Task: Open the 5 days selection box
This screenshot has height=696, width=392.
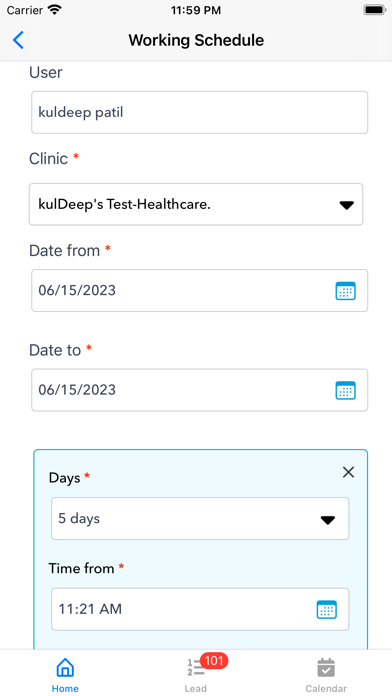Action: tap(200, 518)
